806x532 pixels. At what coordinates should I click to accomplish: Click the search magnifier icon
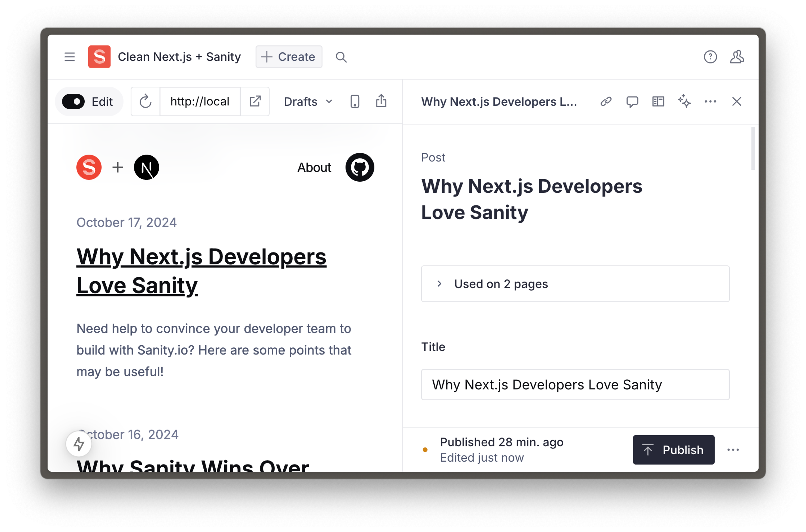point(341,57)
